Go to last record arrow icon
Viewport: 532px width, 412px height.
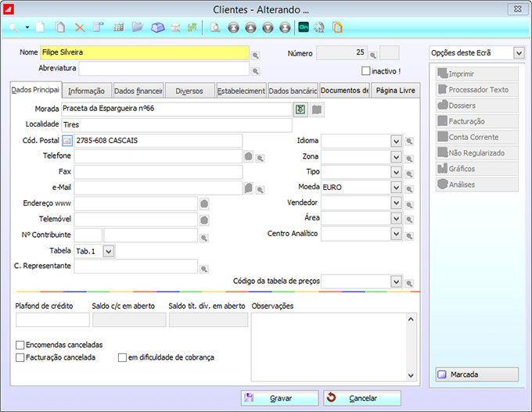(x=285, y=27)
